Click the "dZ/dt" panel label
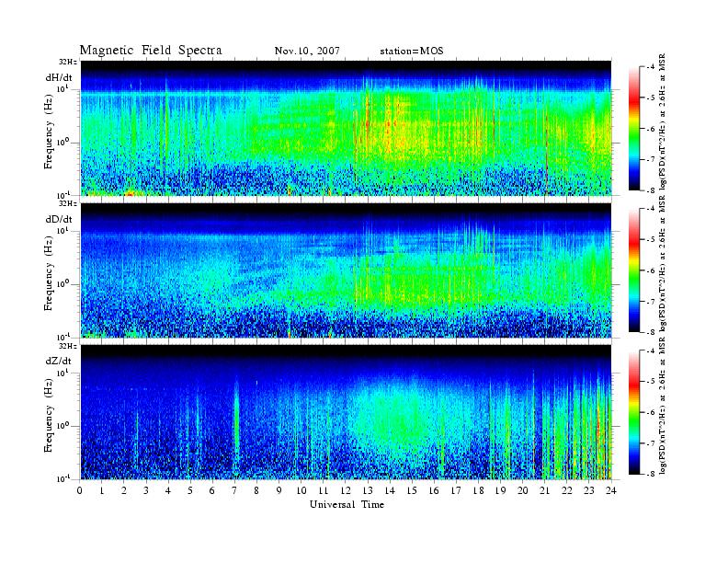 tap(59, 361)
